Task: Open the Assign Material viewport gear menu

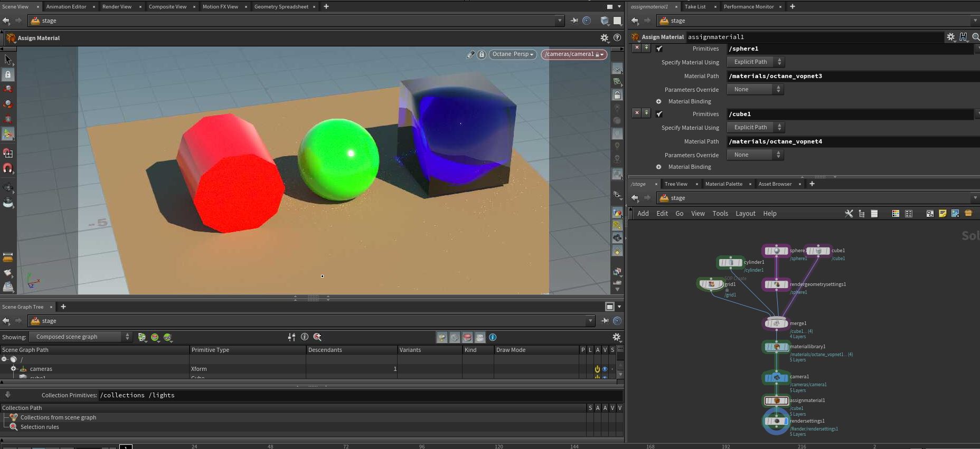Action: tap(605, 38)
